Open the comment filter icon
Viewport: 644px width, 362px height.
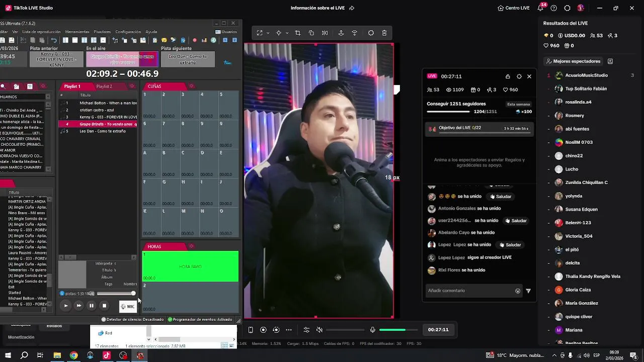pyautogui.click(x=528, y=291)
